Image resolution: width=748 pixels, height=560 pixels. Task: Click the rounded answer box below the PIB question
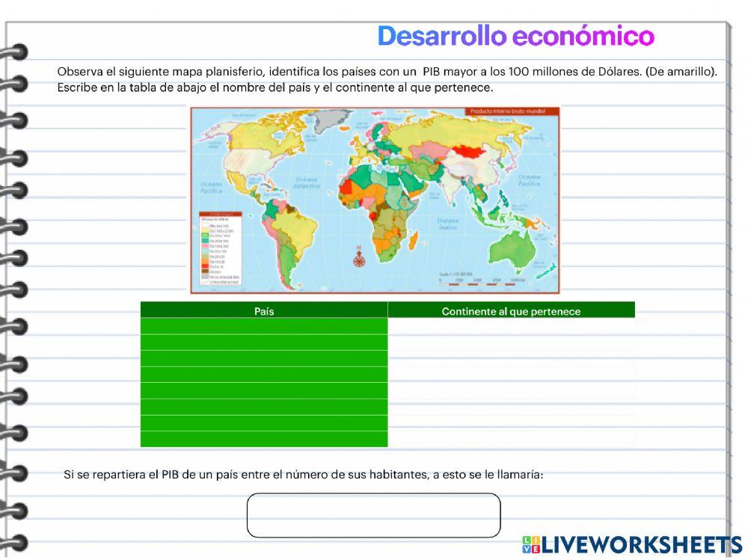coord(374,514)
